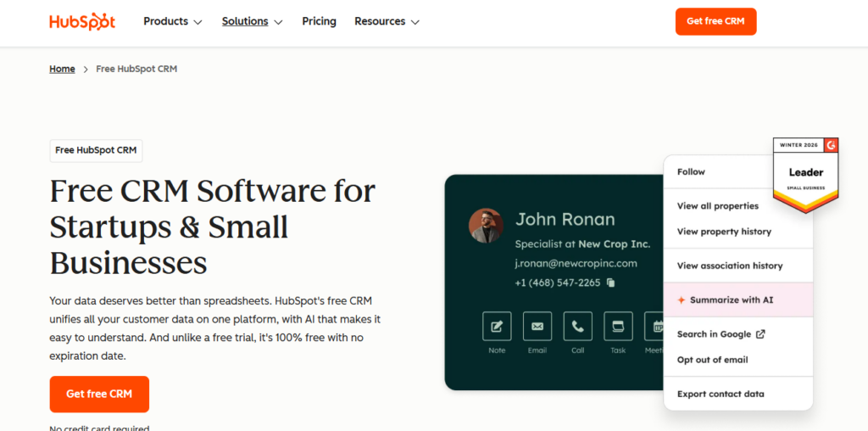Image resolution: width=868 pixels, height=431 pixels.
Task: Click the Call icon on contact card
Action: click(x=578, y=327)
